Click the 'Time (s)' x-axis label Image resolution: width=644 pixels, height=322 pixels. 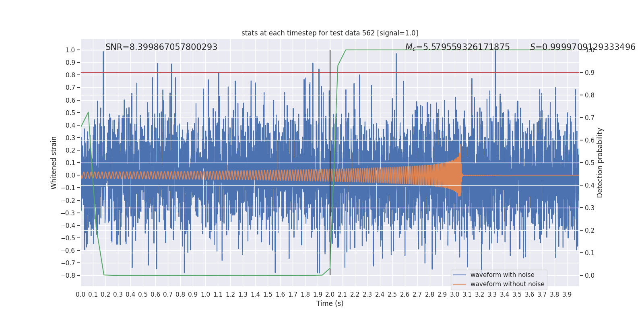point(330,303)
